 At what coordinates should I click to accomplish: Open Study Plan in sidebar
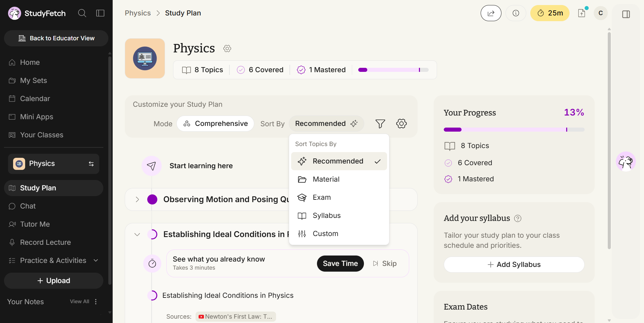point(54,188)
